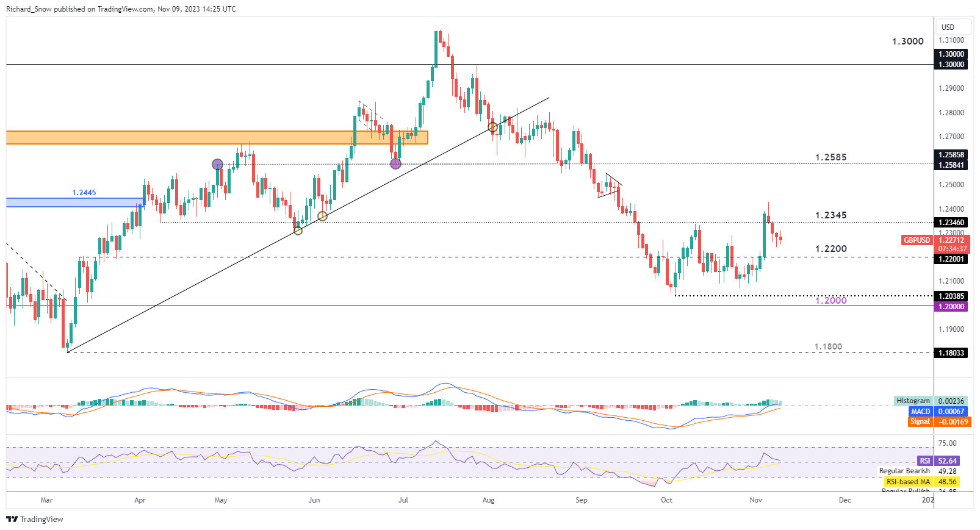Select the blue 1.2445 zone rectangle
Image resolution: width=980 pixels, height=530 pixels.
(74, 202)
